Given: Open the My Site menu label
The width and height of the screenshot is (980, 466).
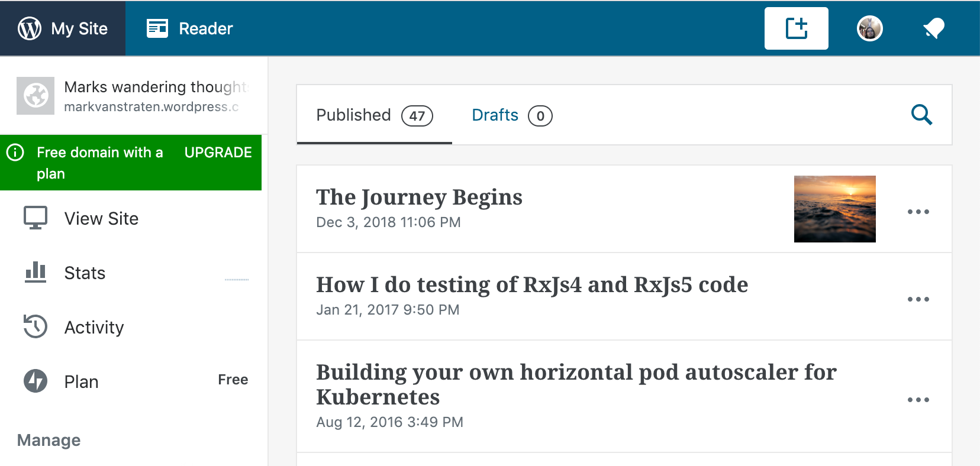Looking at the screenshot, I should coord(79,28).
